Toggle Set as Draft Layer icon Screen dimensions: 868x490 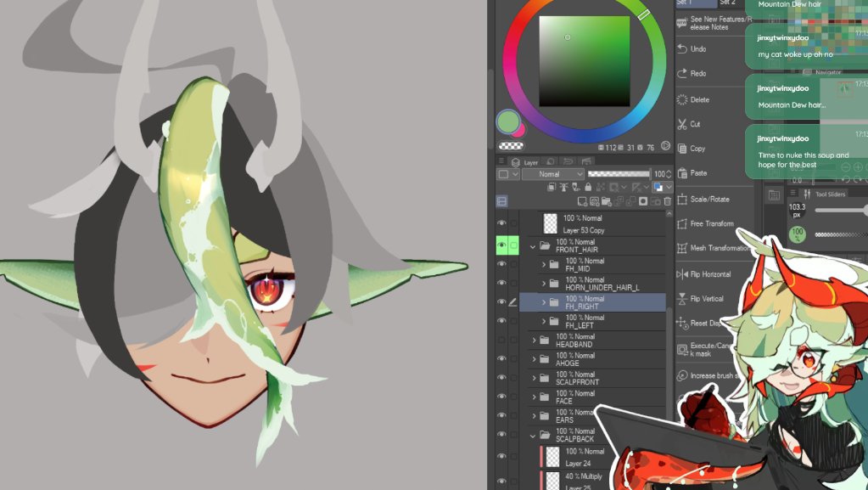576,188
